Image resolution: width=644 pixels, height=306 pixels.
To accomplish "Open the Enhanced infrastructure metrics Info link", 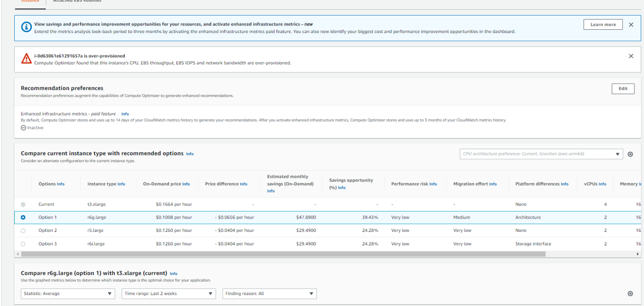I will tap(125, 113).
